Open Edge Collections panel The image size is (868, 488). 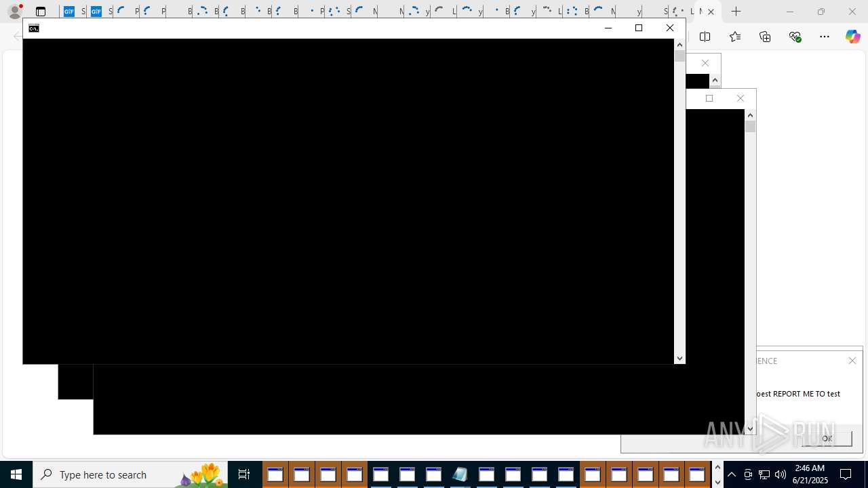tap(765, 37)
